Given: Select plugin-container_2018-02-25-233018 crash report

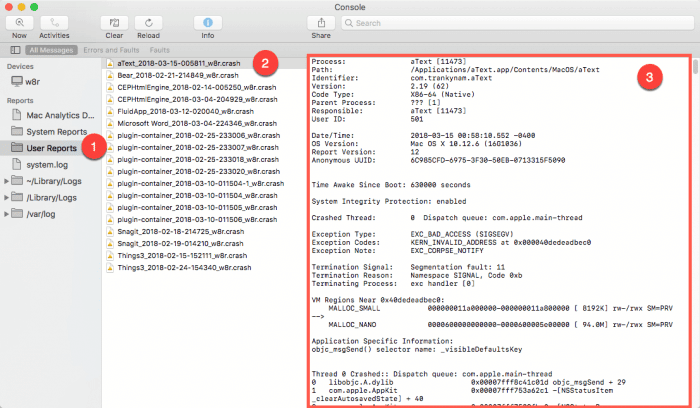Looking at the screenshot, I should (198, 159).
